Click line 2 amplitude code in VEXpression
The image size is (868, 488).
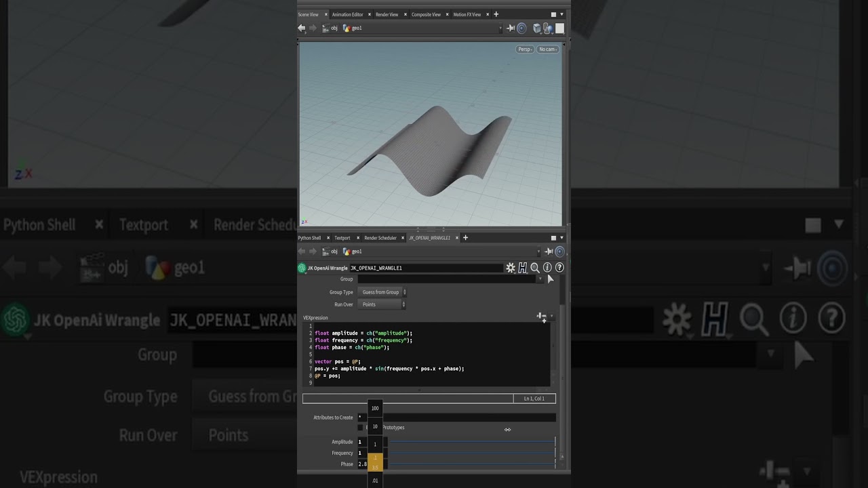coord(363,333)
